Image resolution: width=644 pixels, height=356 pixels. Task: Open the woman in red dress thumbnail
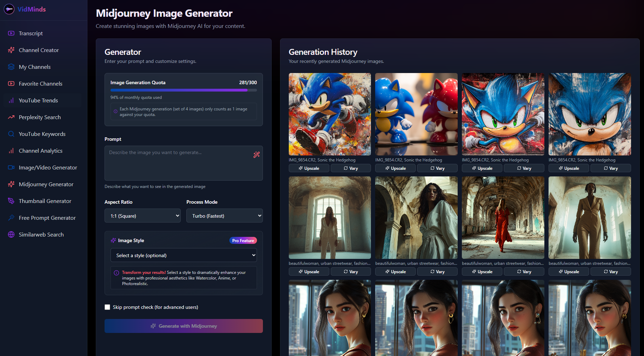pyautogui.click(x=503, y=218)
